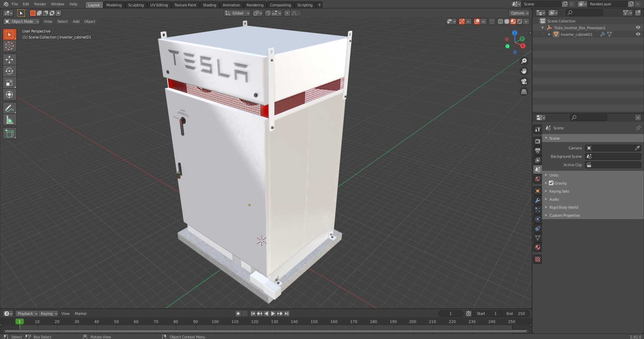Select the Add Cube tool
Image resolution: width=644 pixels, height=339 pixels.
click(9, 133)
